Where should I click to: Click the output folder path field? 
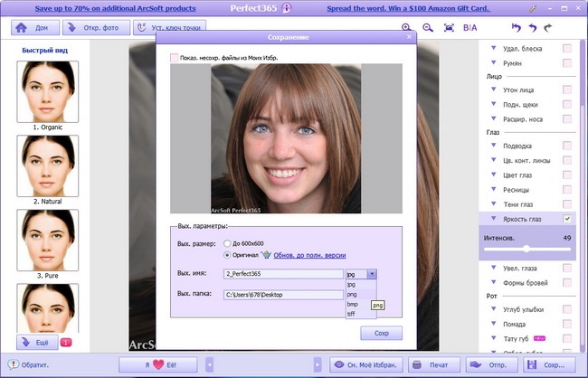pyautogui.click(x=283, y=295)
